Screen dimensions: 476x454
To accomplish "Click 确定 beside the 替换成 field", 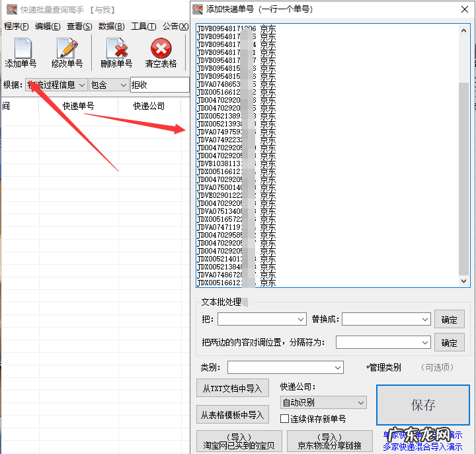I will 450,320.
